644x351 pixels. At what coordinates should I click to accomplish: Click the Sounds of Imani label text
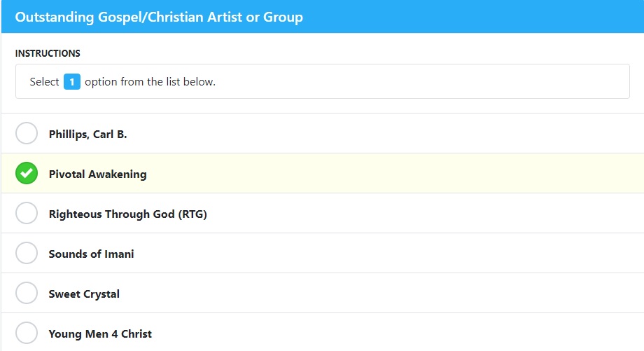pos(91,254)
